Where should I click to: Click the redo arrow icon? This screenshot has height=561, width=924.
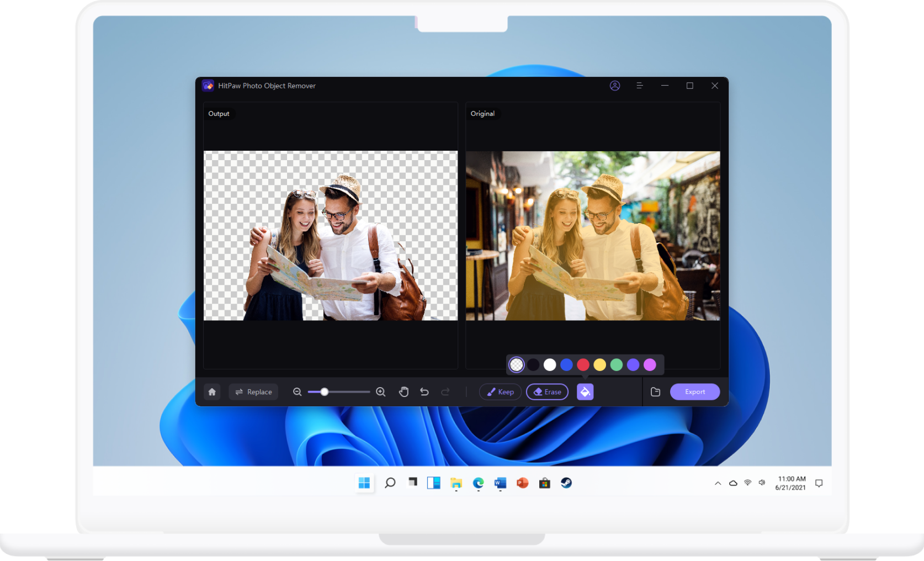click(x=445, y=392)
